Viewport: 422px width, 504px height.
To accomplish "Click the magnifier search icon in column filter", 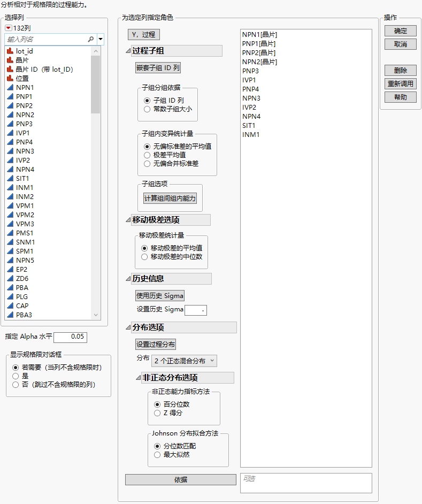I will pos(91,39).
